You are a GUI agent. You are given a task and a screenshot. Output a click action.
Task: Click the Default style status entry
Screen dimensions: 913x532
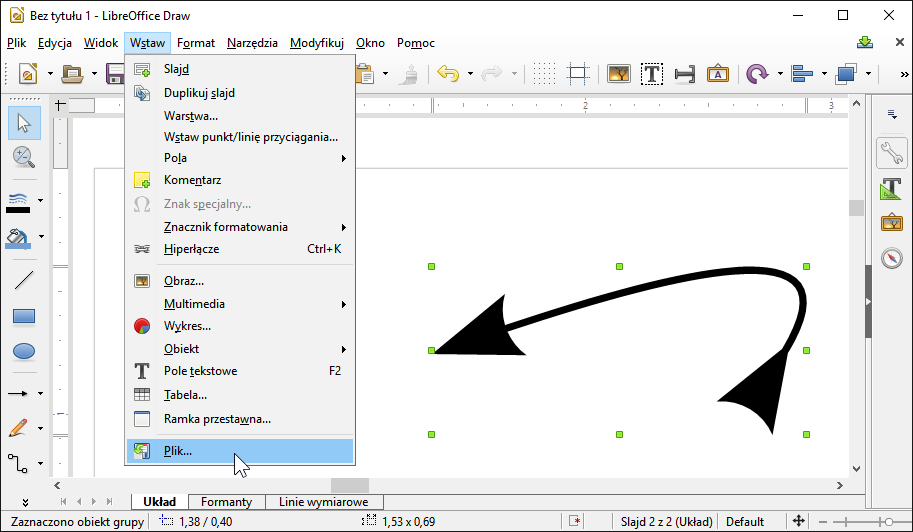pyautogui.click(x=745, y=522)
